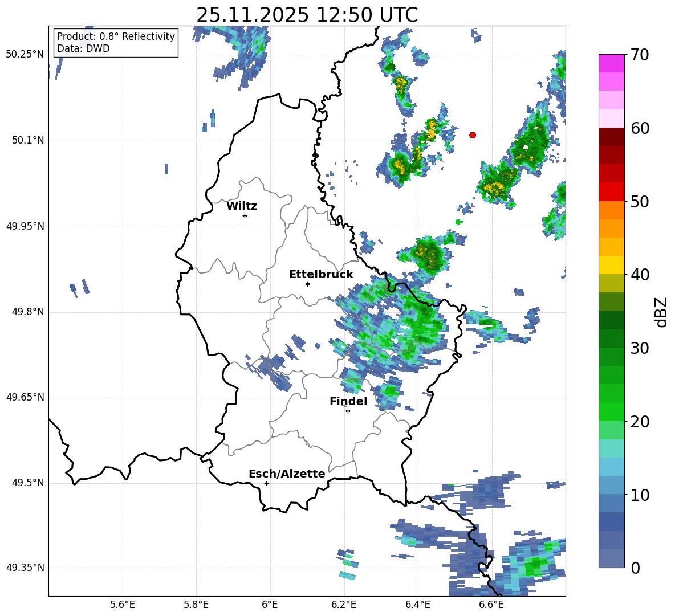Click the 49.35°N latitude label
675x616 pixels.
(x=25, y=568)
